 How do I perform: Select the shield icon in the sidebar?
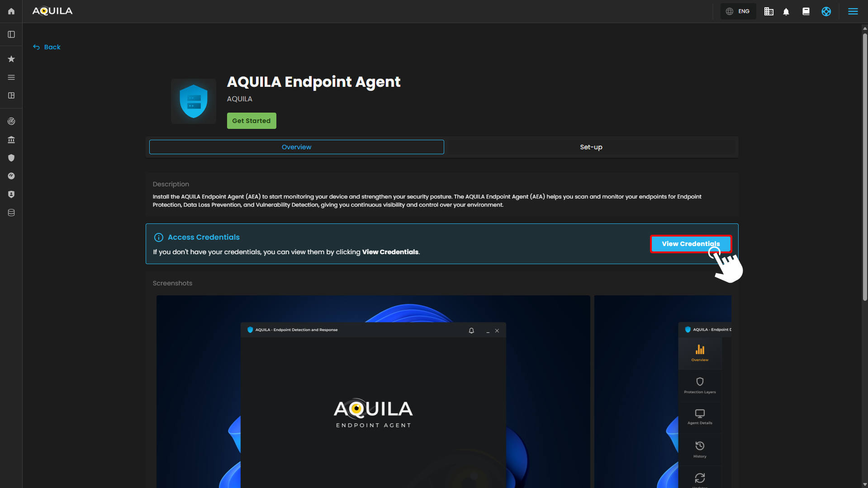(11, 158)
